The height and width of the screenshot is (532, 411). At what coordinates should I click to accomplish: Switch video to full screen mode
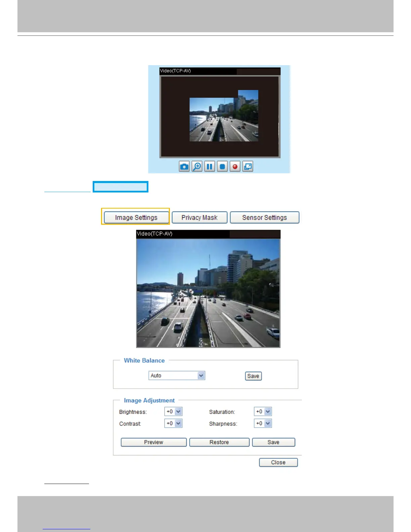click(x=248, y=167)
